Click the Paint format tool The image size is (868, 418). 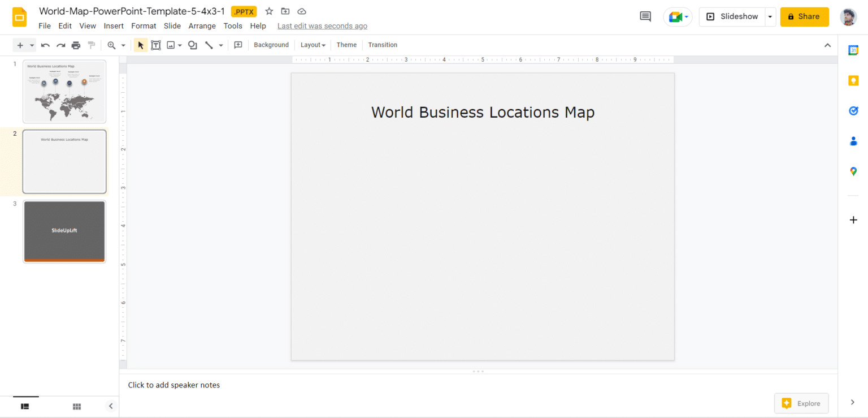pyautogui.click(x=90, y=45)
